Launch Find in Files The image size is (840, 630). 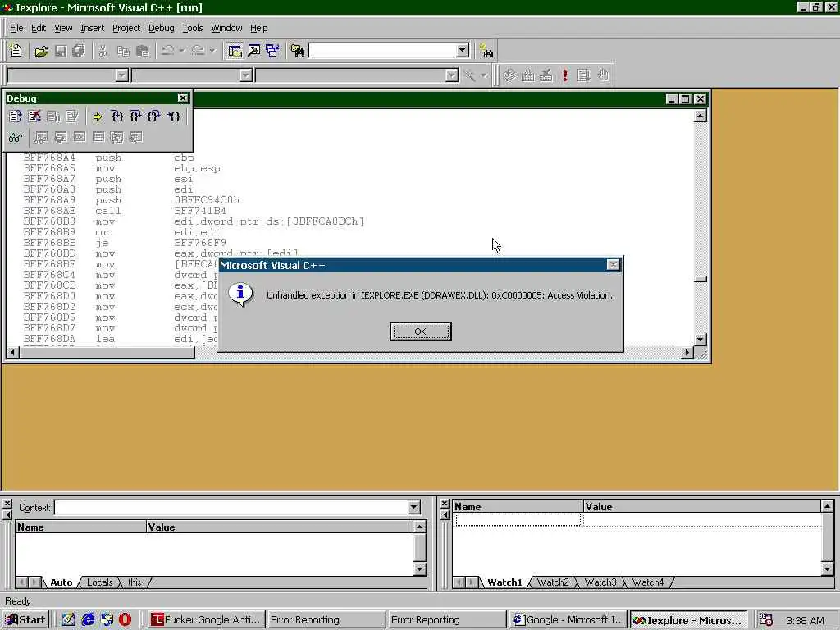coord(298,51)
